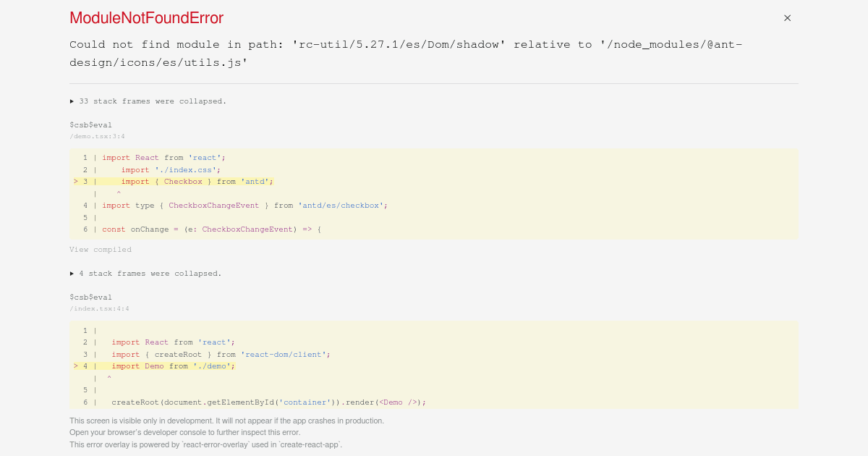
Task: Close the error overlay with the X
Action: coord(787,18)
